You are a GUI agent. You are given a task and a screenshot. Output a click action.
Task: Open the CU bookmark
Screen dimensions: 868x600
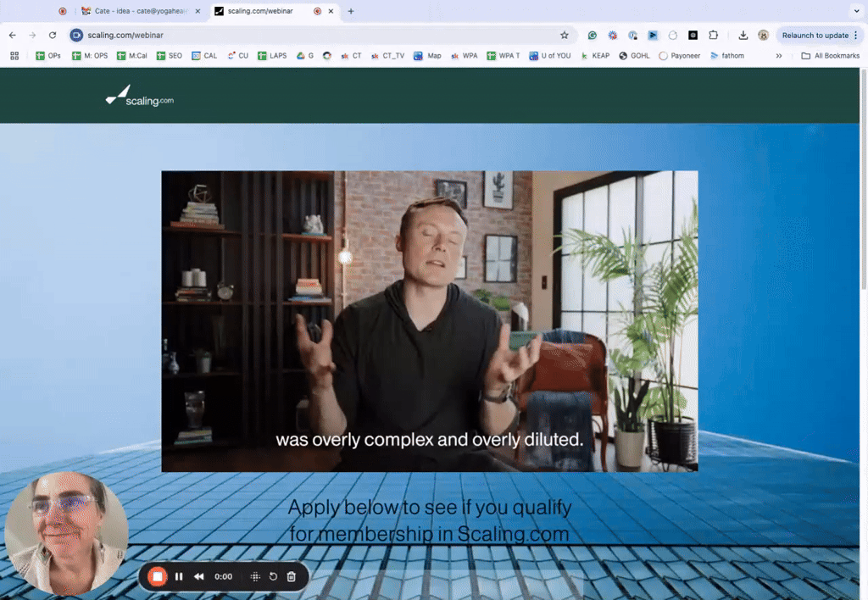click(x=238, y=55)
